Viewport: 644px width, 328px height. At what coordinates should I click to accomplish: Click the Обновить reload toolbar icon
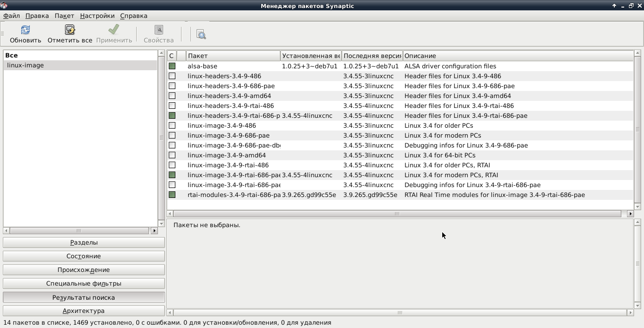pyautogui.click(x=25, y=30)
